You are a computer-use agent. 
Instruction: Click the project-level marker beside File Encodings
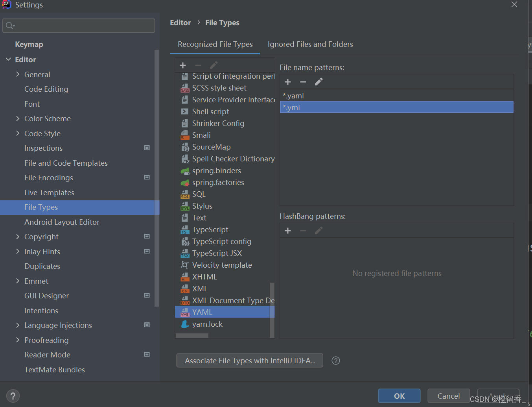[147, 178]
